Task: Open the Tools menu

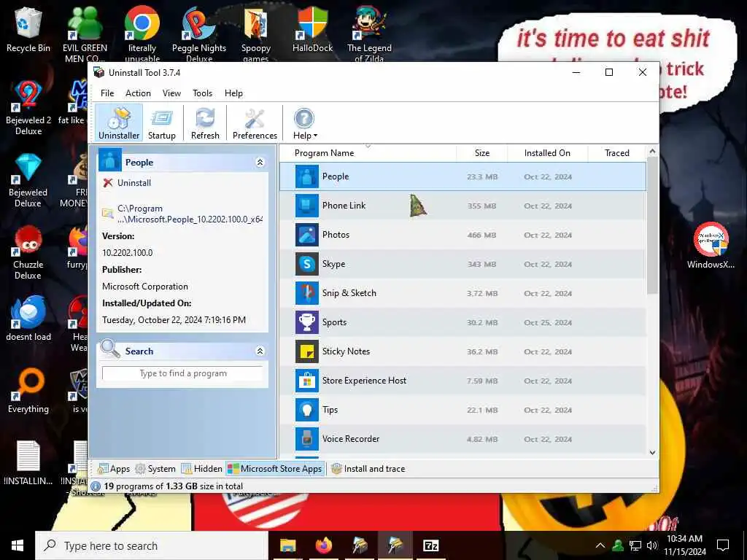Action: point(203,93)
